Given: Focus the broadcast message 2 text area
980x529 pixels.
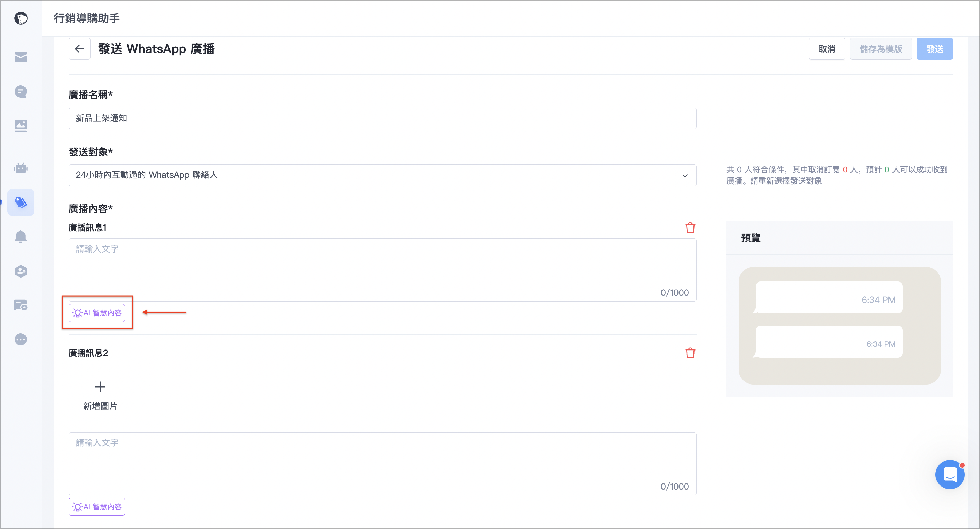Looking at the screenshot, I should click(382, 464).
